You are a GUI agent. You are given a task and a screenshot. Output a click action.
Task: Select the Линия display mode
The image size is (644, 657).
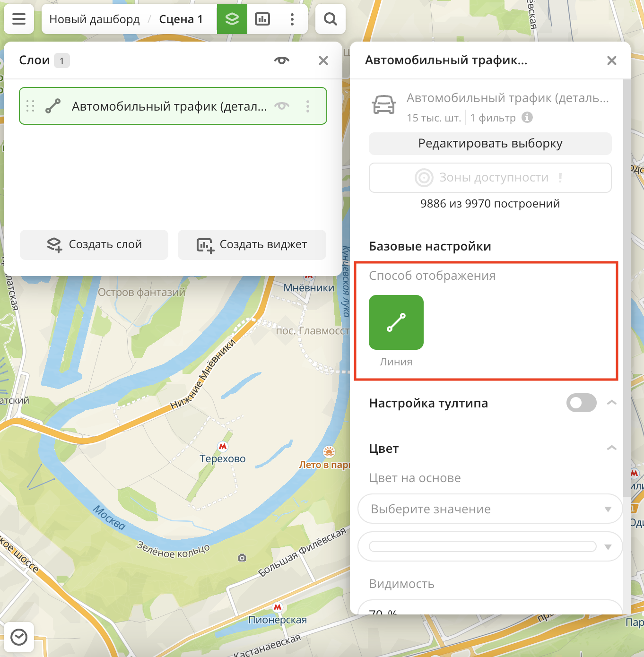pyautogui.click(x=396, y=322)
